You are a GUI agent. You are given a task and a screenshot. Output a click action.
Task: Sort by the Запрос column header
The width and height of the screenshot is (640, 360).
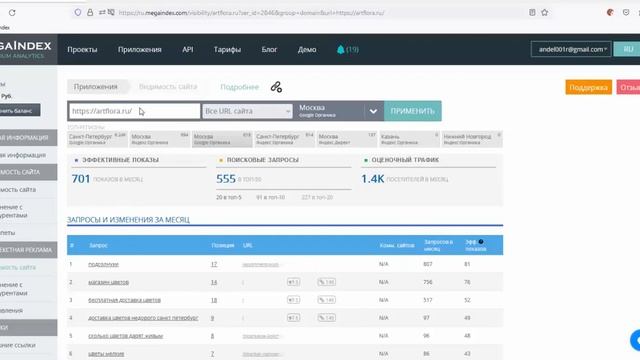(x=98, y=245)
